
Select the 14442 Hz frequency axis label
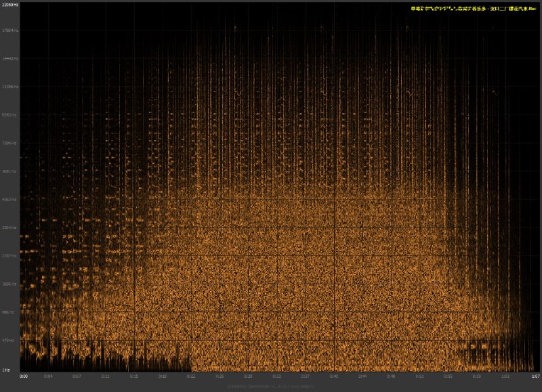click(x=9, y=59)
